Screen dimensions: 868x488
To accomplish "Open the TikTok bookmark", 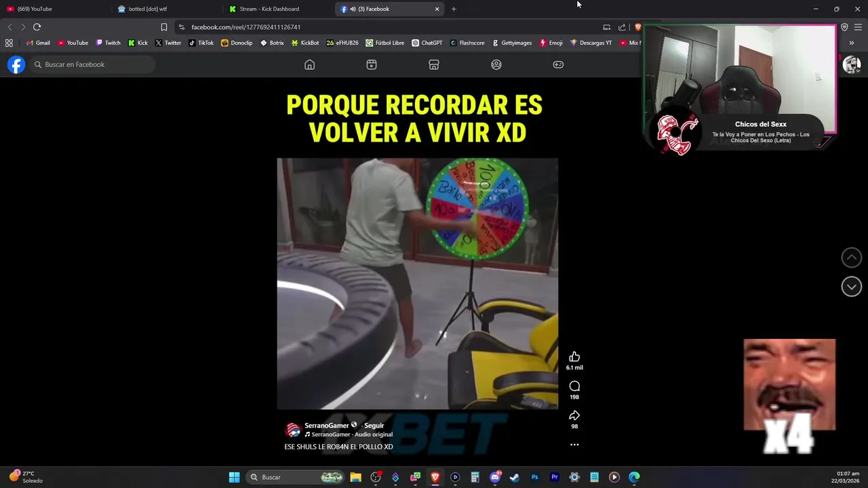I will coord(201,43).
